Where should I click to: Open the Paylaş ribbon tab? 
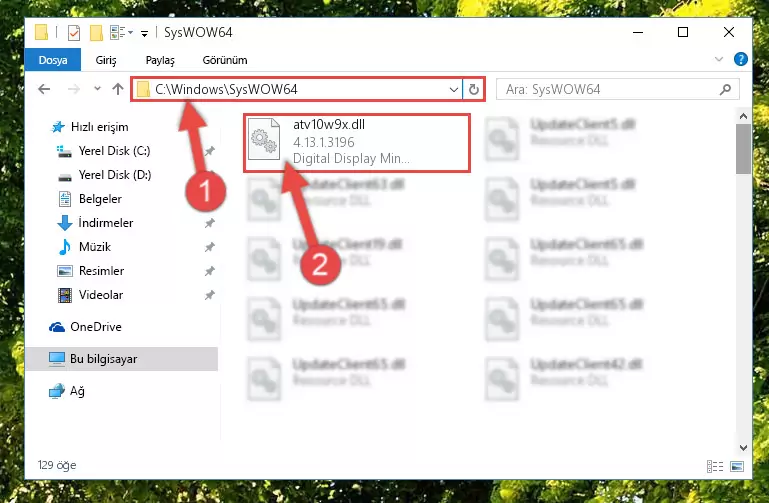click(x=160, y=60)
